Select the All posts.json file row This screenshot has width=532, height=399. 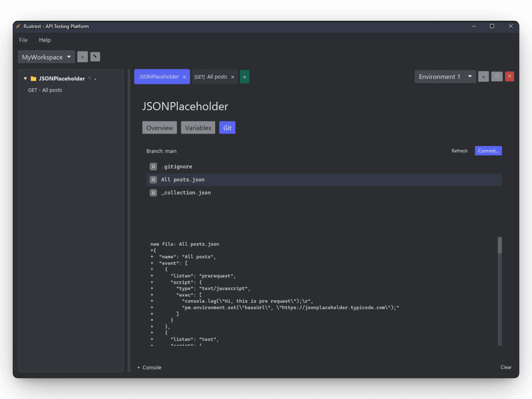click(x=324, y=180)
